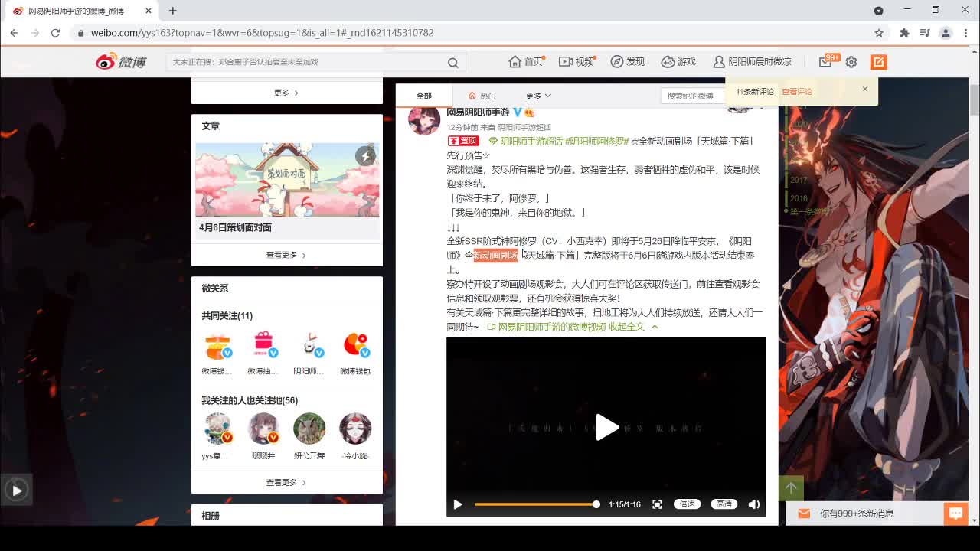980x551 pixels.
Task: Open the 发现 discover section
Action: pos(627,62)
